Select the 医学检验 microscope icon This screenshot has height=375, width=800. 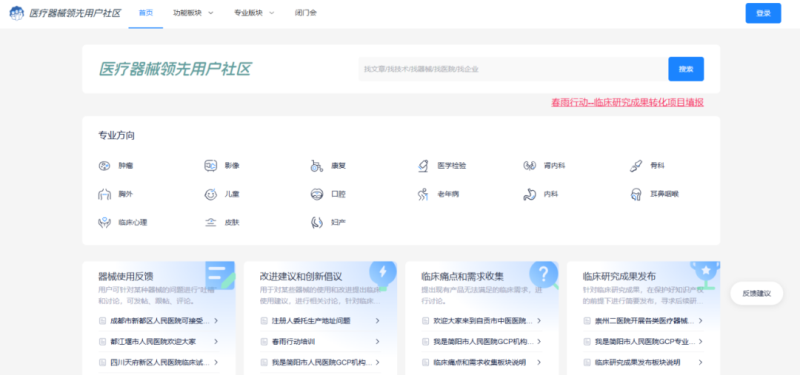click(x=423, y=166)
